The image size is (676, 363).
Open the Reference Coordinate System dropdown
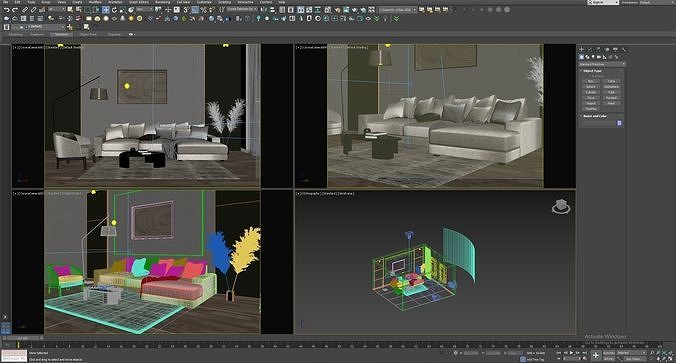(145, 9)
